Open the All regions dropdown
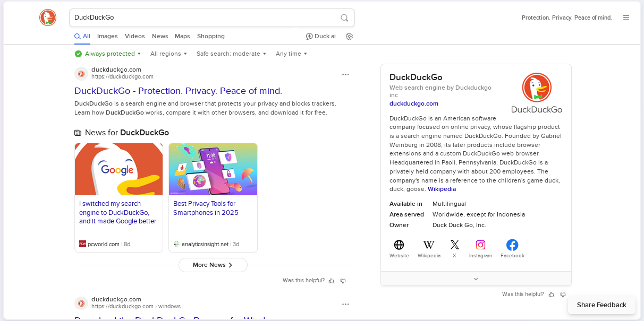The image size is (644, 321). pos(169,54)
